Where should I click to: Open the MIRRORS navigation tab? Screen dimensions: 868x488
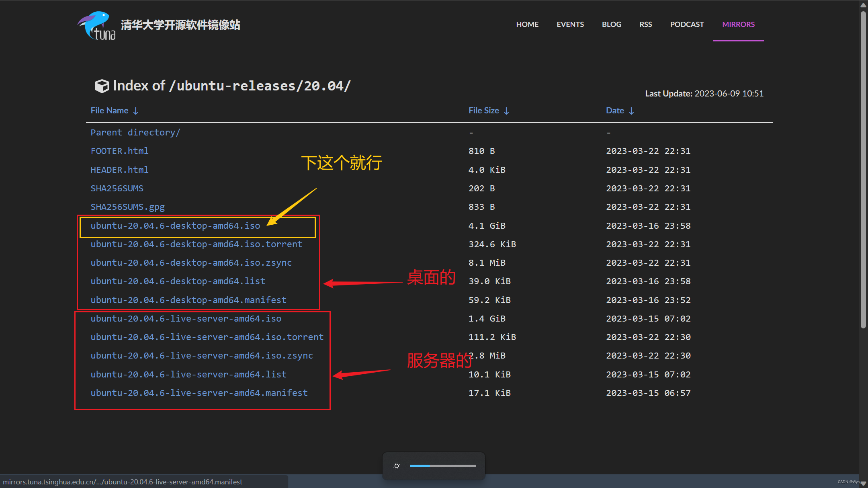tap(738, 25)
